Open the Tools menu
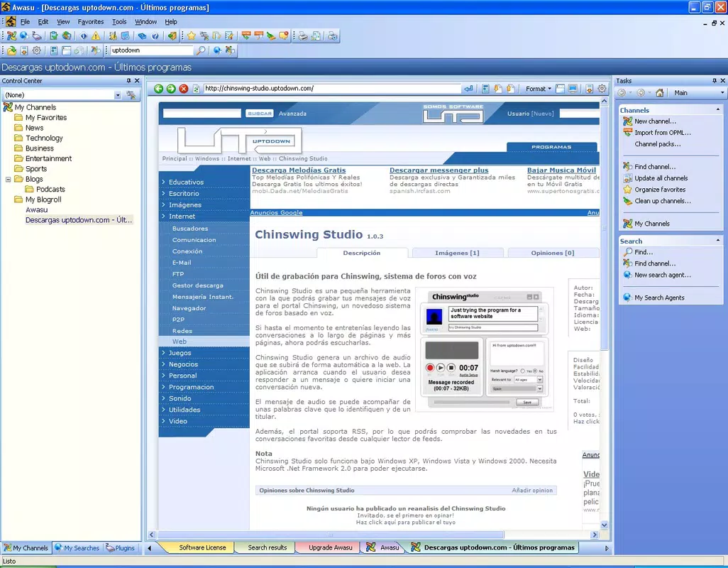The image size is (728, 568). tap(119, 22)
